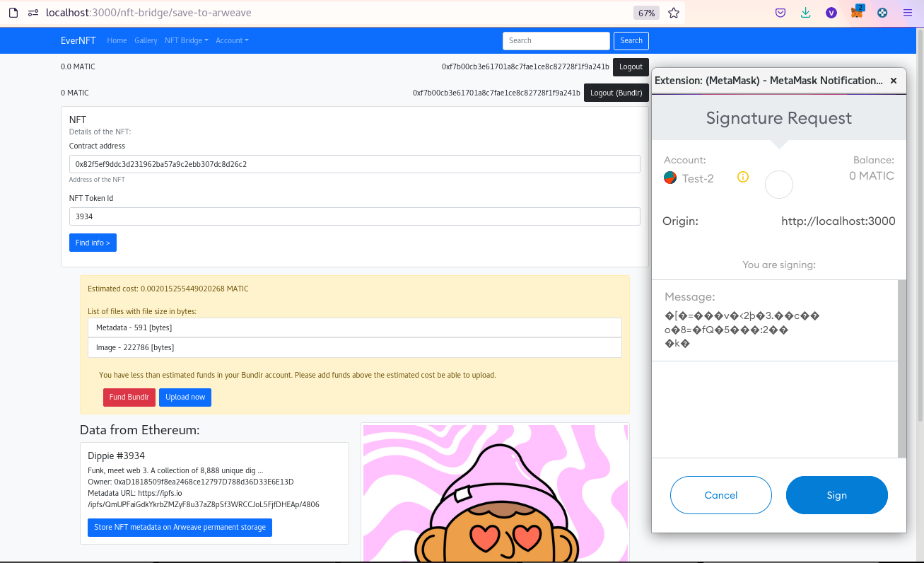Screen dimensions: 924x563
Task: Focus the Search input field
Action: coord(556,40)
